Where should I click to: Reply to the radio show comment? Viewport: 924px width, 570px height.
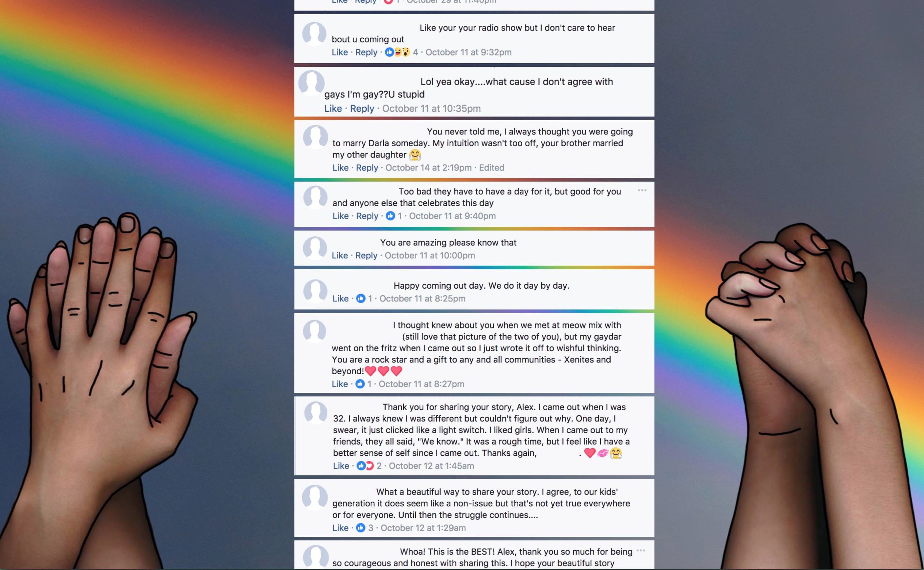click(366, 52)
